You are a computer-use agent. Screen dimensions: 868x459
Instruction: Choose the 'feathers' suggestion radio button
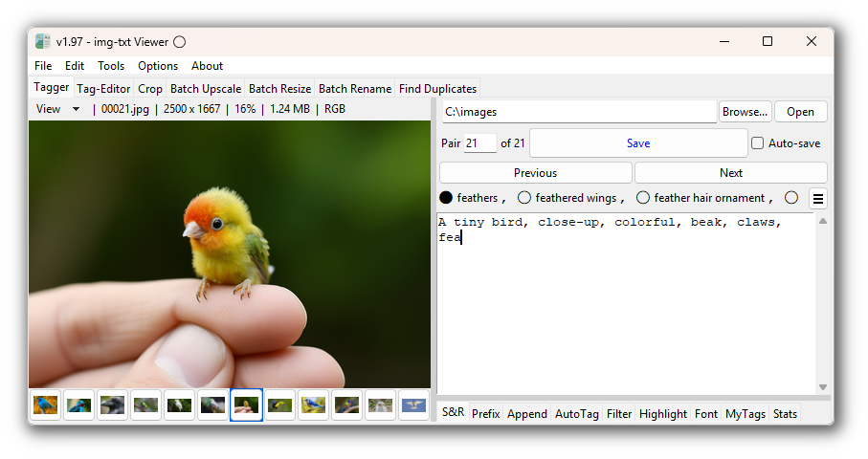(x=446, y=197)
